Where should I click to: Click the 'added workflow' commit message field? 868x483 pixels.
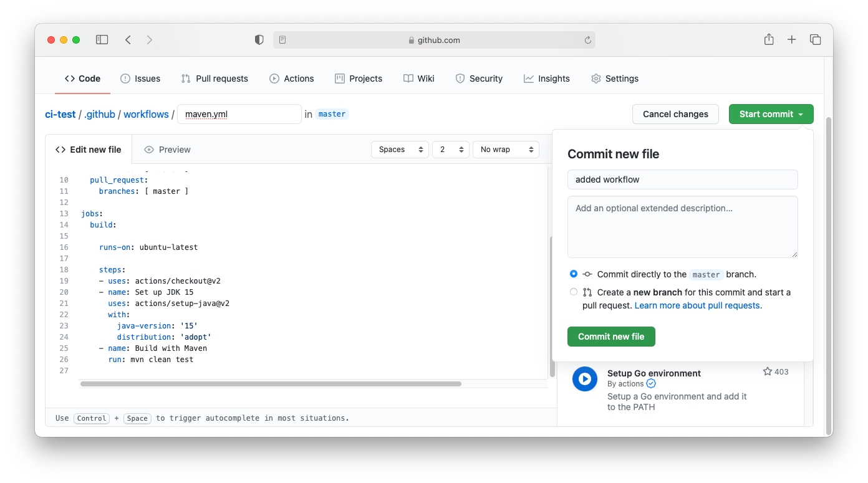point(683,179)
